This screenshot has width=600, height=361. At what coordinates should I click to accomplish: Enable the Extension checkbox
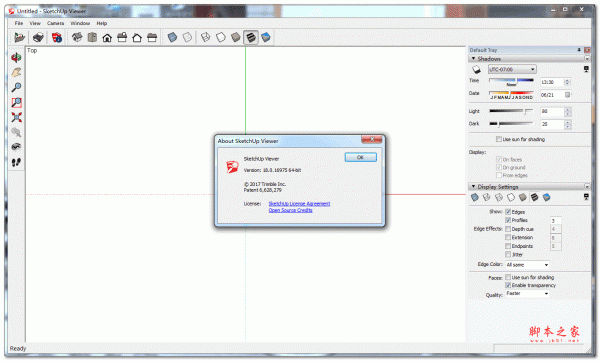pos(508,237)
